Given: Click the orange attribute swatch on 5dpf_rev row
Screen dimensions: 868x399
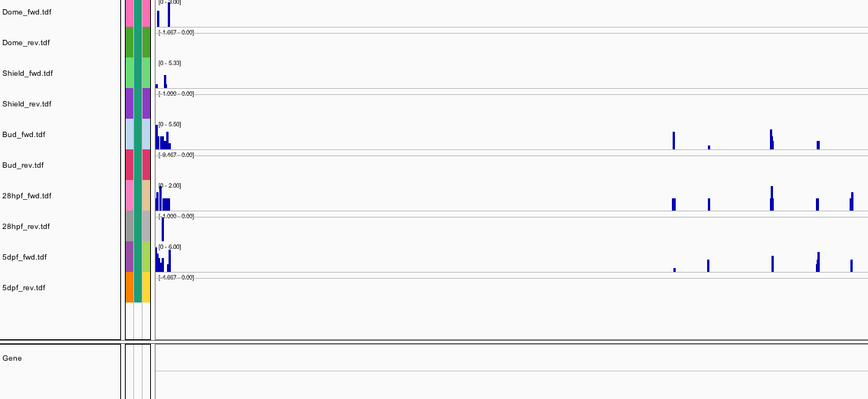Looking at the screenshot, I should 129,287.
